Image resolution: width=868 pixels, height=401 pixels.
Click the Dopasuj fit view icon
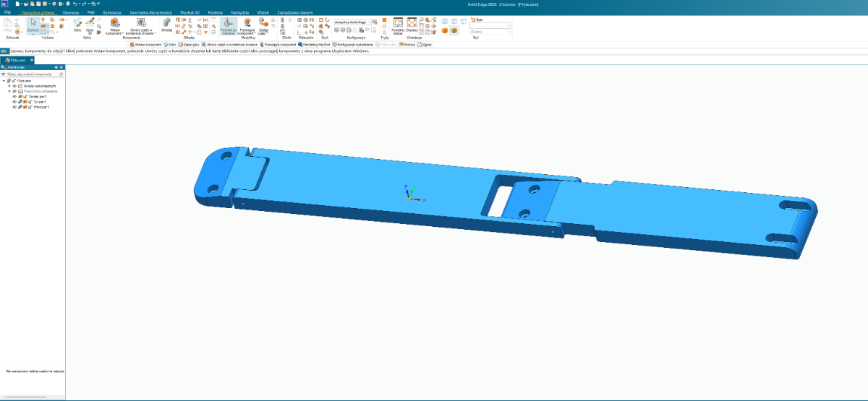(x=412, y=25)
